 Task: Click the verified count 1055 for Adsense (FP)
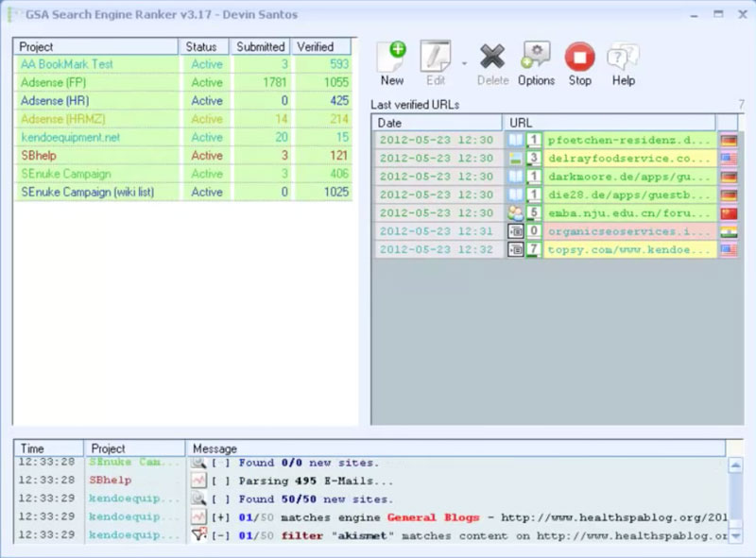coord(336,82)
